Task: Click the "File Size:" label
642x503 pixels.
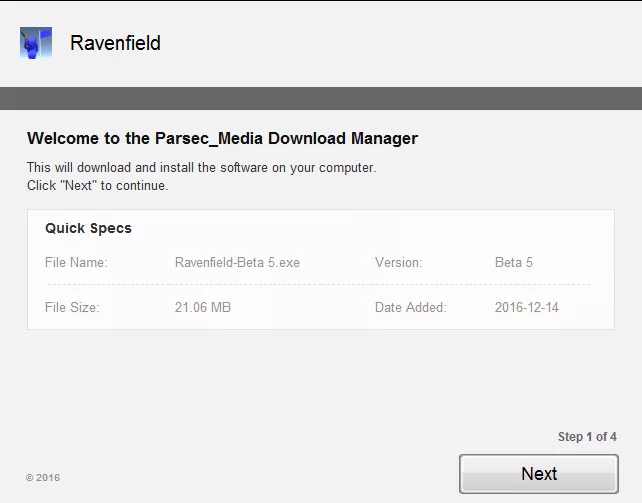Action: pos(72,307)
